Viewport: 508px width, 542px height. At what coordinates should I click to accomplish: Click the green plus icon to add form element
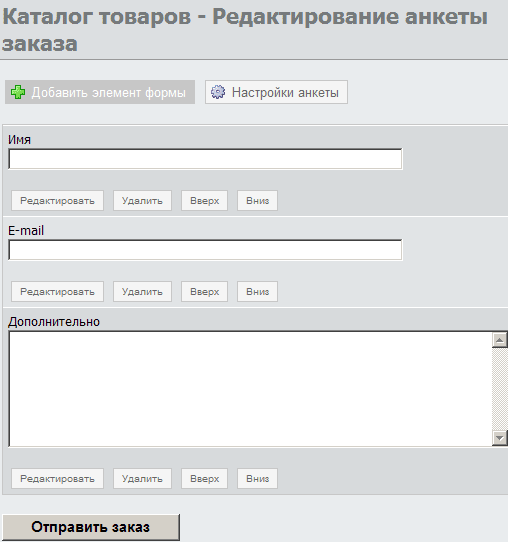point(18,92)
